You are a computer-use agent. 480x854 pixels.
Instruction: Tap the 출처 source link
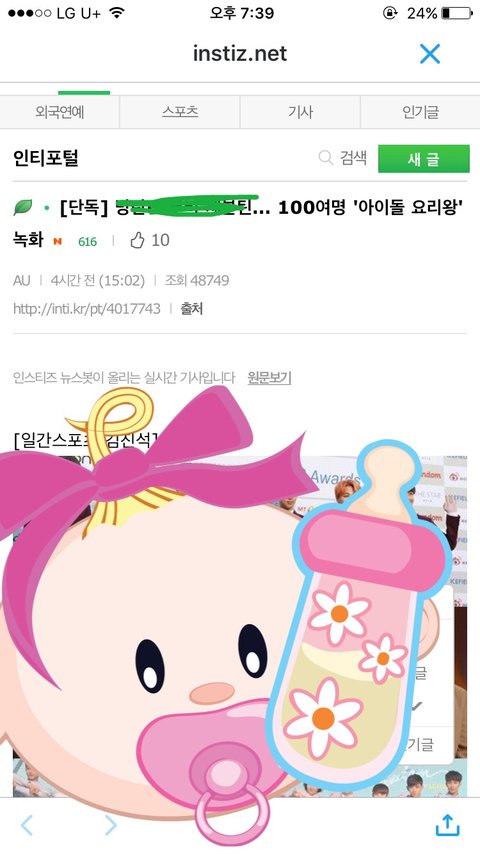(191, 309)
